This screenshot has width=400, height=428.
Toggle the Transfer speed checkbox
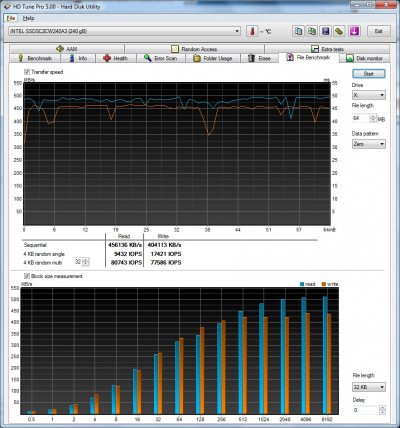click(x=27, y=72)
